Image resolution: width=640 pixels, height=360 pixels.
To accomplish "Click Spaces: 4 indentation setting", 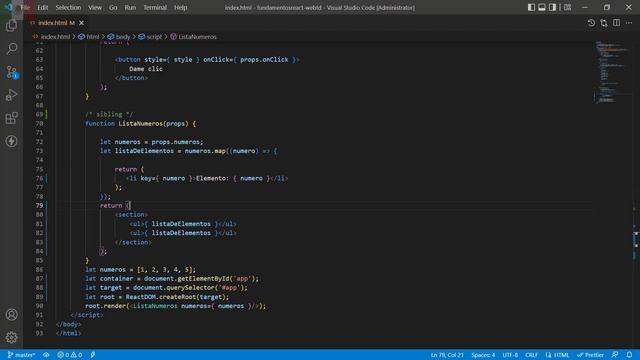I will pos(483,355).
